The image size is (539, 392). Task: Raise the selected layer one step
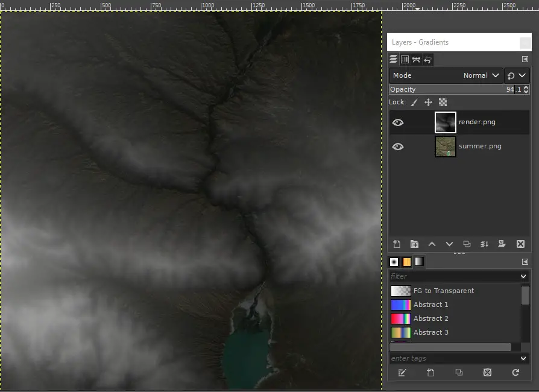coord(432,244)
